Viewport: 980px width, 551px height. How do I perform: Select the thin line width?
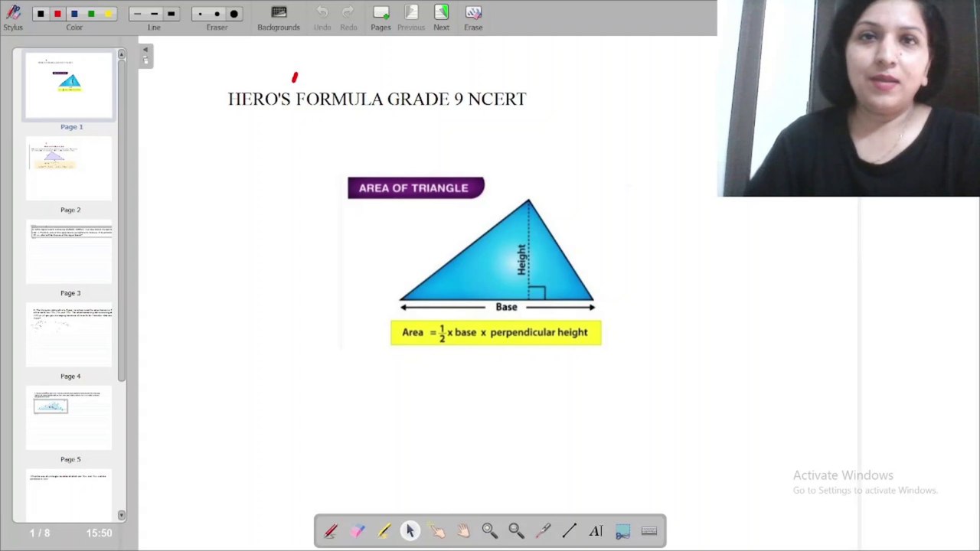point(137,14)
